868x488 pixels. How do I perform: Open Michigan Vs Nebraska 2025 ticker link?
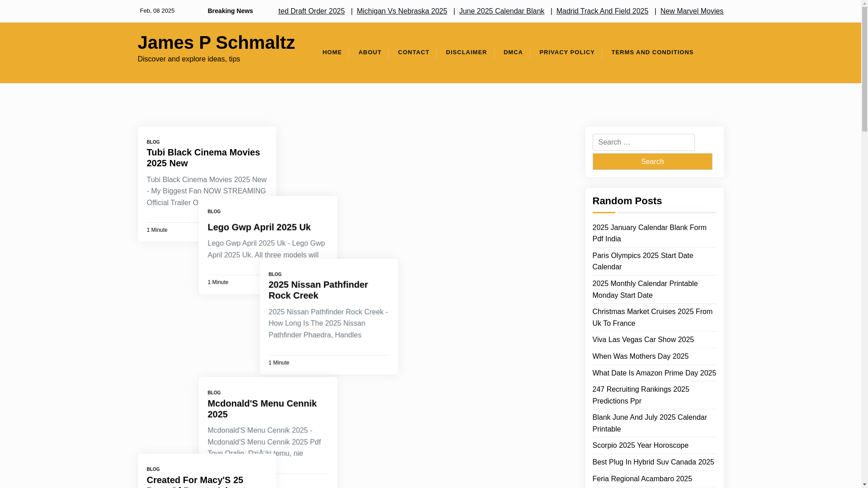tap(402, 11)
